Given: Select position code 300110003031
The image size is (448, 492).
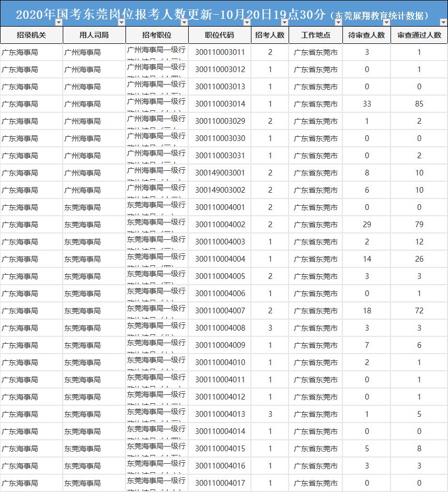Looking at the screenshot, I should [220, 156].
